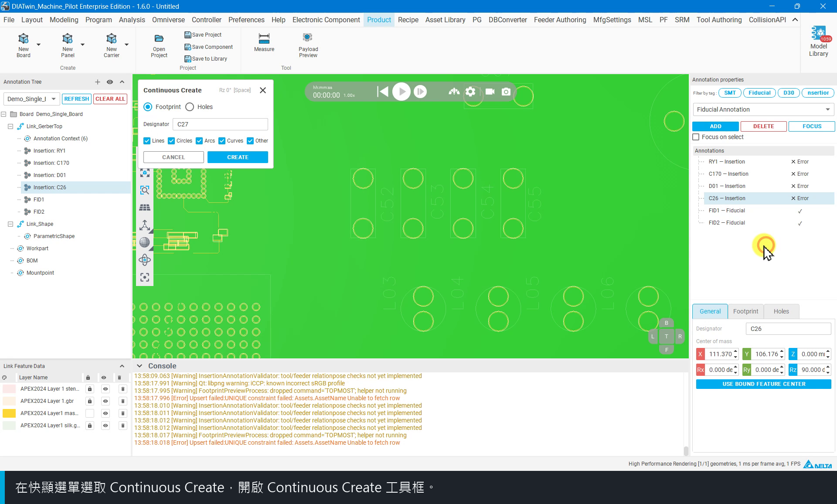Click CREATE in Continuous Create dialog
This screenshot has width=837, height=504.
click(x=238, y=157)
